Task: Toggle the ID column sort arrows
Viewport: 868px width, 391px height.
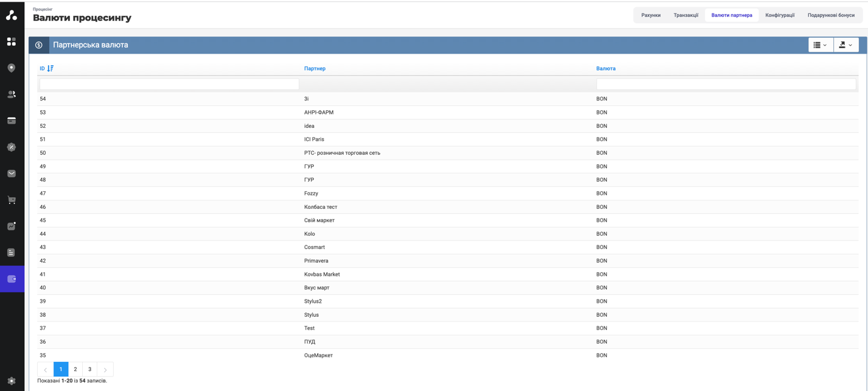Action: (50, 68)
